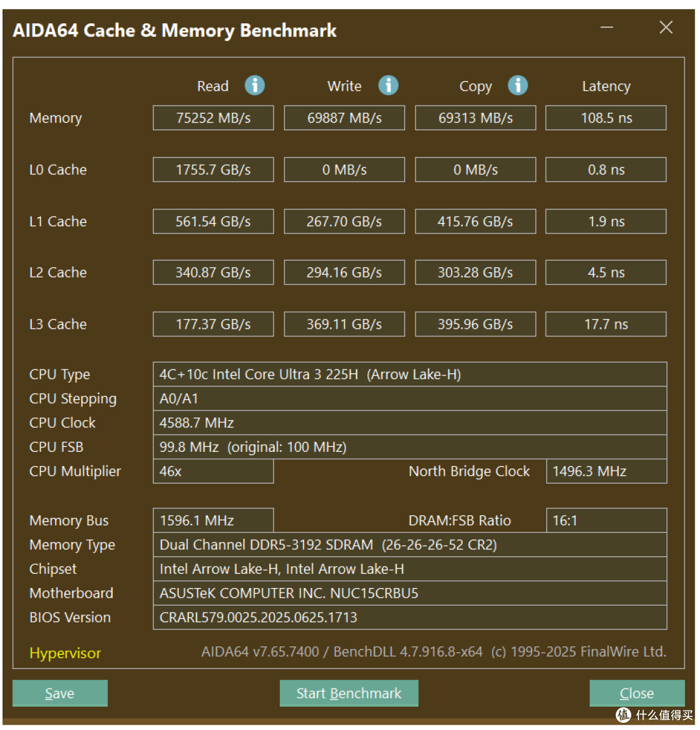Click the Write column header label
This screenshot has height=730, width=700.
tap(344, 86)
